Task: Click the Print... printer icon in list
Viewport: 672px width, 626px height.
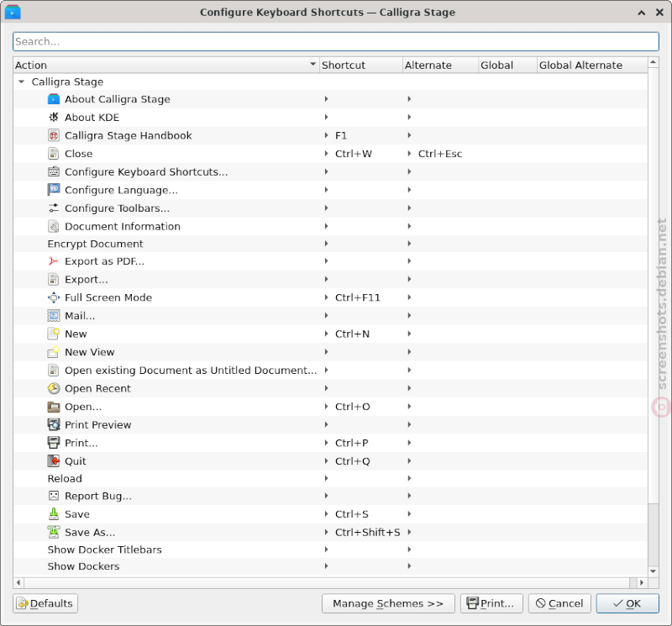Action: tap(54, 443)
